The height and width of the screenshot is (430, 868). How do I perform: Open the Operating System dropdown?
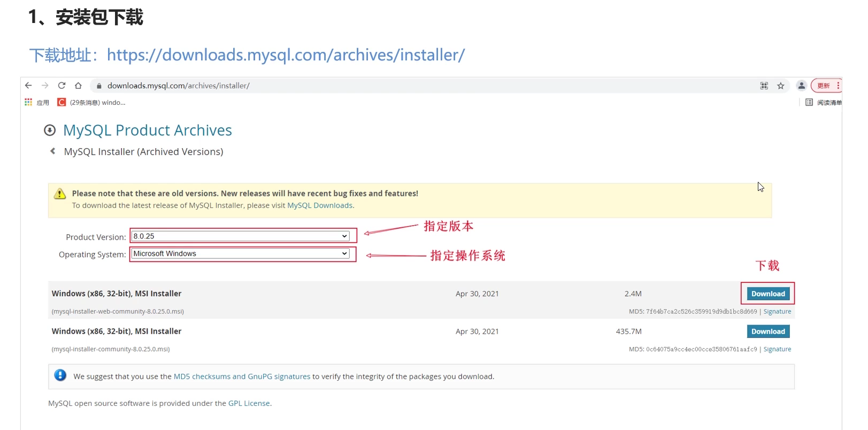(x=241, y=254)
